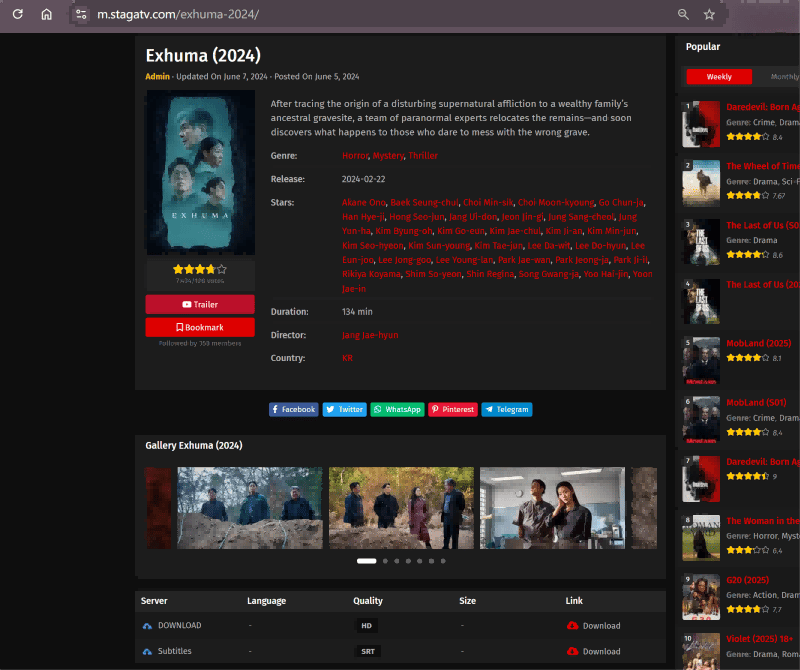Share the movie on WhatsApp
Screen dimensions: 800x670
tap(397, 409)
